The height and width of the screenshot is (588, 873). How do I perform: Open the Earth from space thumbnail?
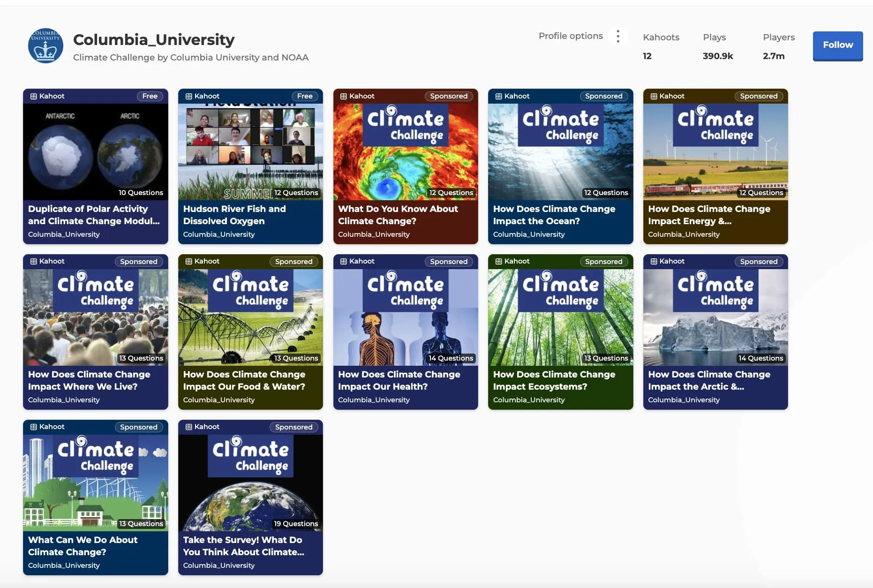click(250, 483)
